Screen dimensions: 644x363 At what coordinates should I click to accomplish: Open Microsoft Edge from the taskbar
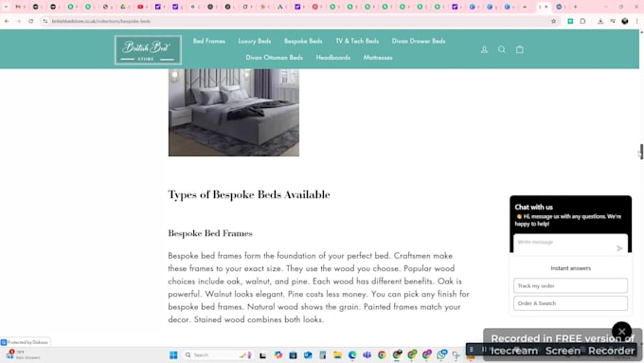tap(352, 355)
